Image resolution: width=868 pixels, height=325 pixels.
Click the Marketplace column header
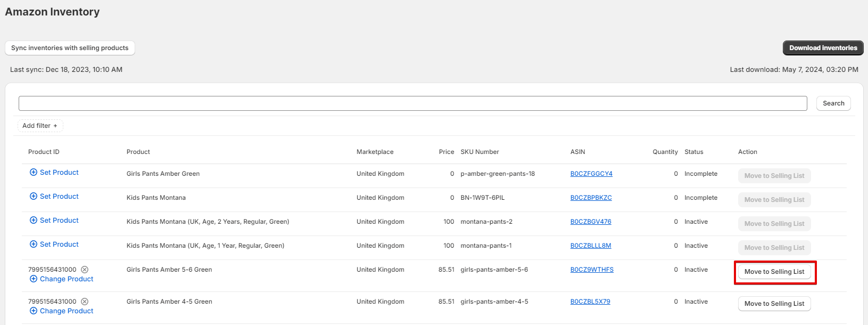coord(375,152)
